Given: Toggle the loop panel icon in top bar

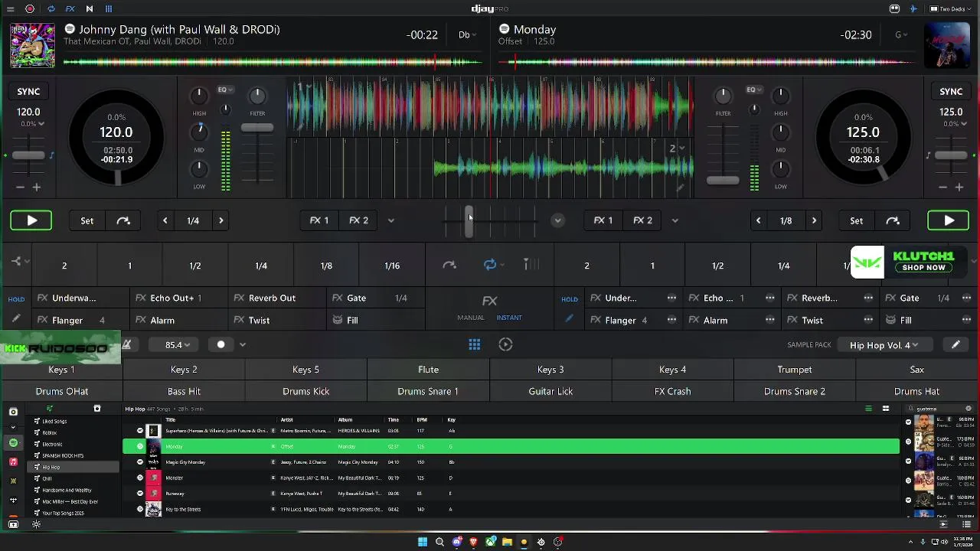Looking at the screenshot, I should (x=51, y=8).
